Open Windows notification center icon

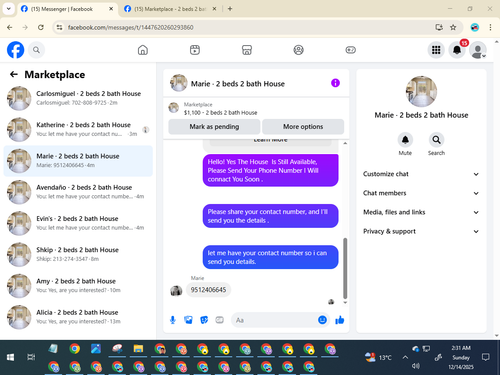(486, 357)
